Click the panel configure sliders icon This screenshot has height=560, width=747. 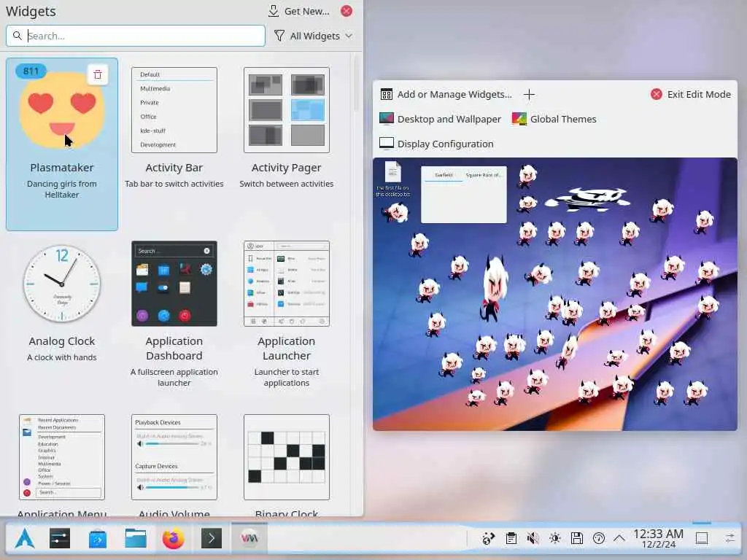coord(729,539)
